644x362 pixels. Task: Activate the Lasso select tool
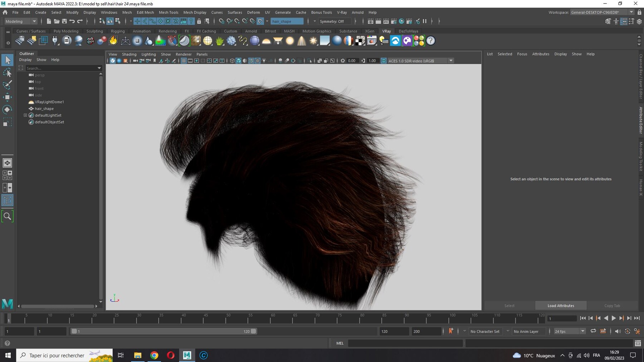pos(7,73)
